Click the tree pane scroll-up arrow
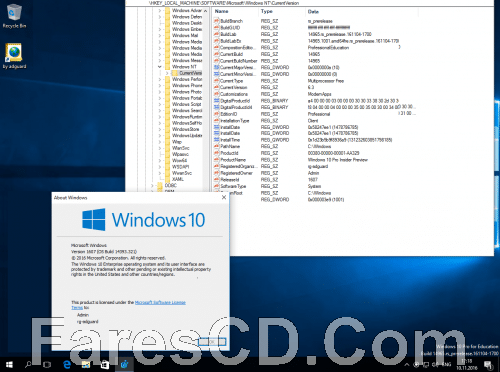 205,11
